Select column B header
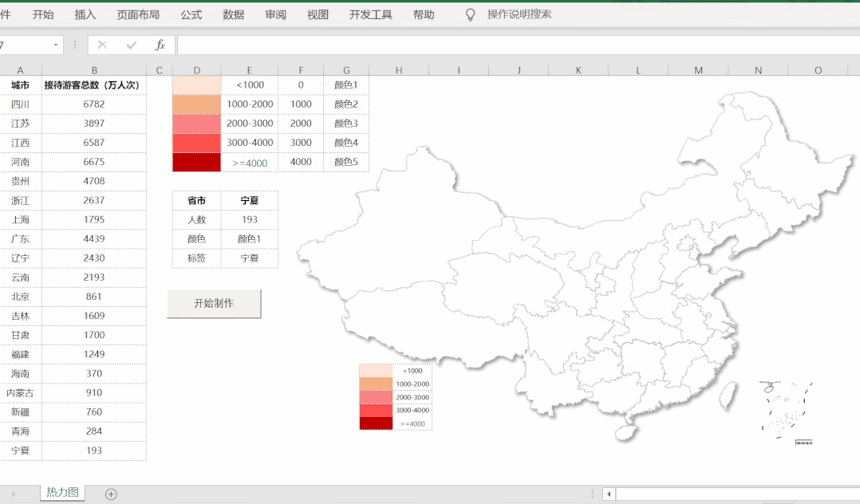 point(94,70)
